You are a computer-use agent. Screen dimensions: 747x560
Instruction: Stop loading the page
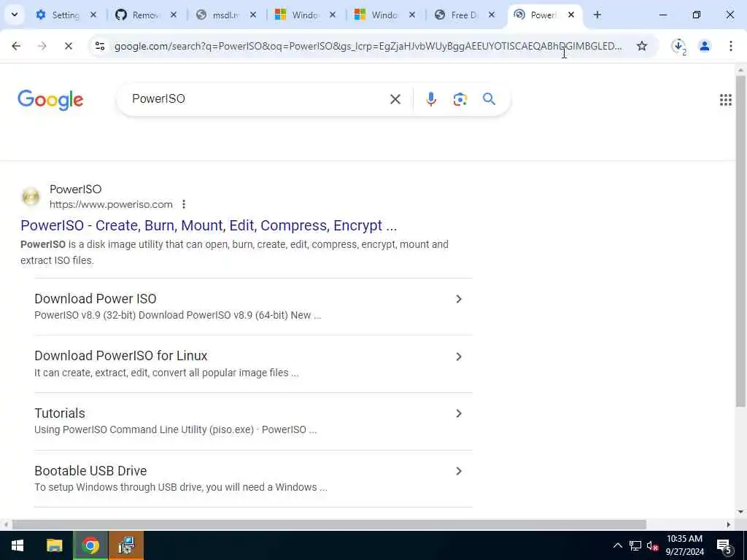(68, 46)
